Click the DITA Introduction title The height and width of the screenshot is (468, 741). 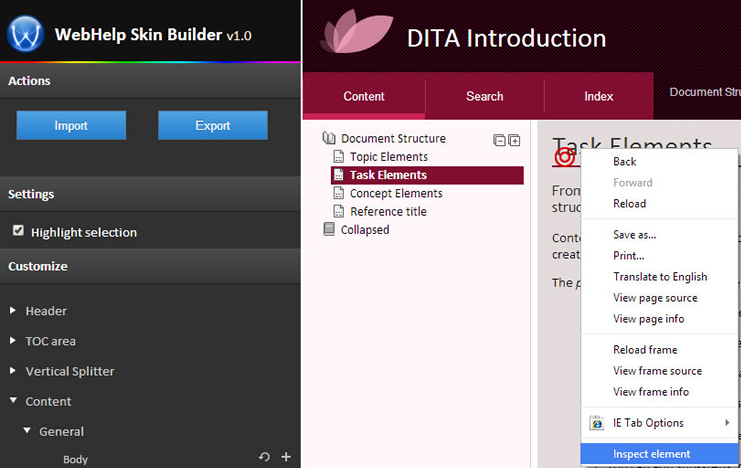click(506, 38)
